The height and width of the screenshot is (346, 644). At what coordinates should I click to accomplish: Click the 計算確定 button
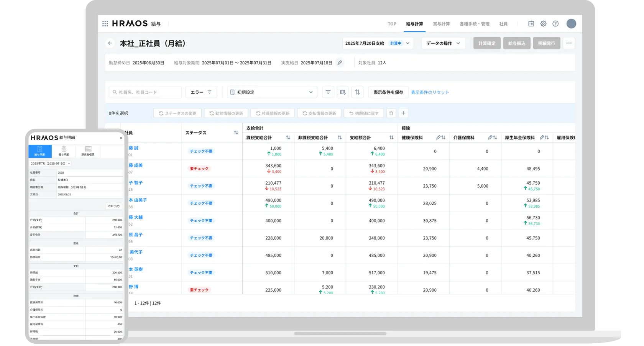486,43
